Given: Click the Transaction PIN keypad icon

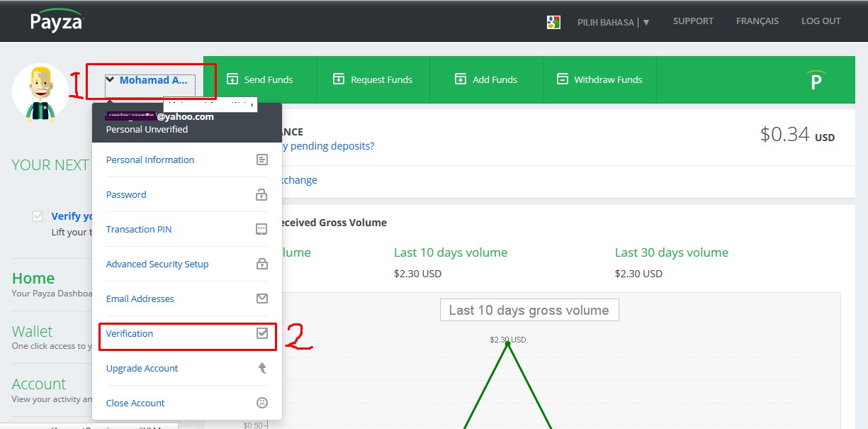Looking at the screenshot, I should point(262,229).
